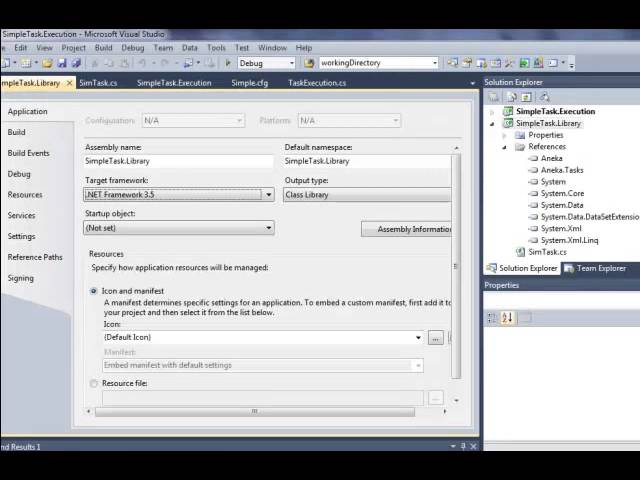Click the Open File toolbar icon
The height and width of the screenshot is (480, 640).
(47, 63)
